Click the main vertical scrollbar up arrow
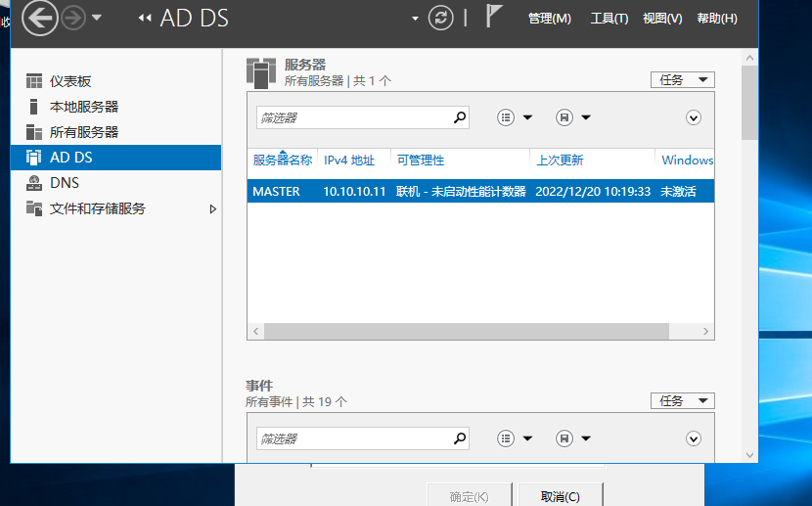 click(x=749, y=58)
